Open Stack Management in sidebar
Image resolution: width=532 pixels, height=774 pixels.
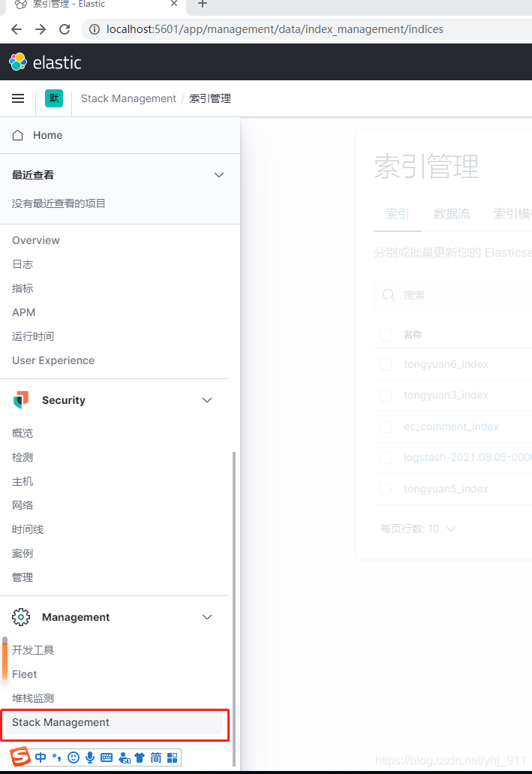114,723
